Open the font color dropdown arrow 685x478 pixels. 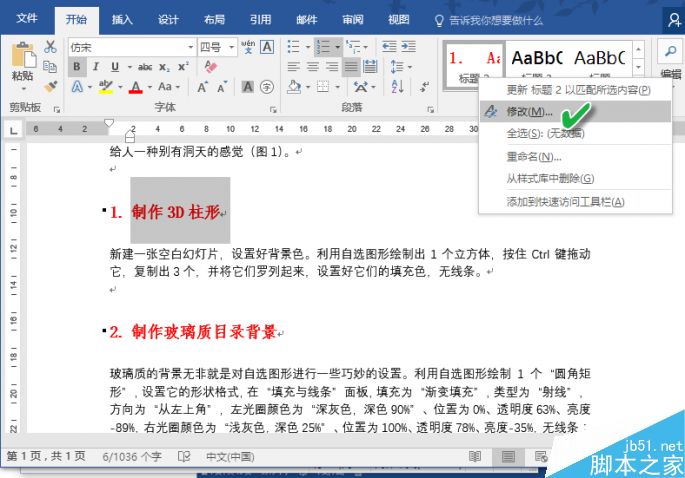coord(149,87)
